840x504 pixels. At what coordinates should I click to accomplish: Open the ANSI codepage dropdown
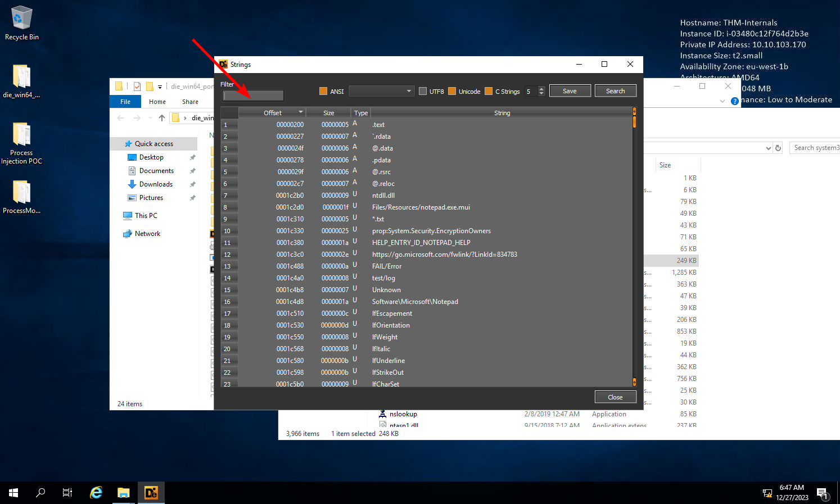[381, 91]
